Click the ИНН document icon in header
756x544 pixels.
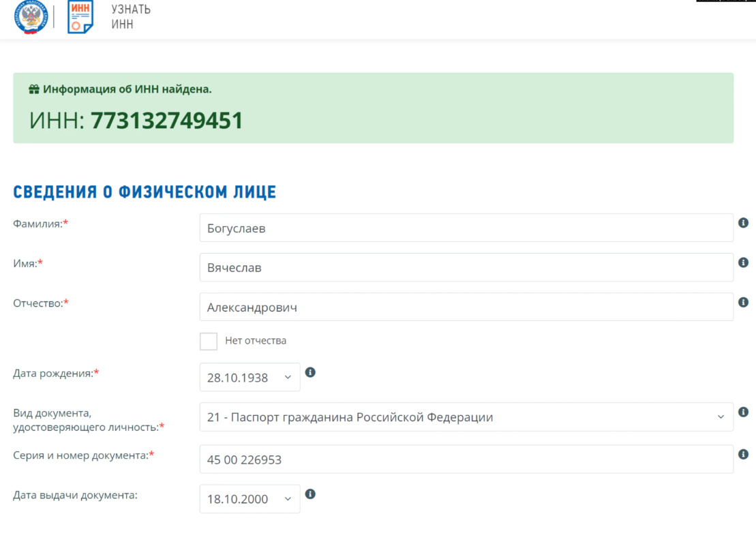coord(80,17)
